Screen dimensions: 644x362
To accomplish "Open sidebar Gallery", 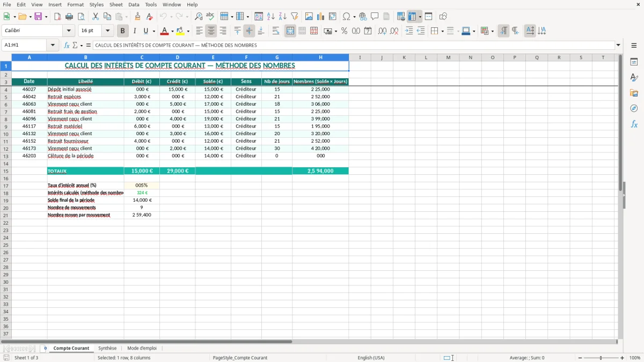I will coord(634,93).
